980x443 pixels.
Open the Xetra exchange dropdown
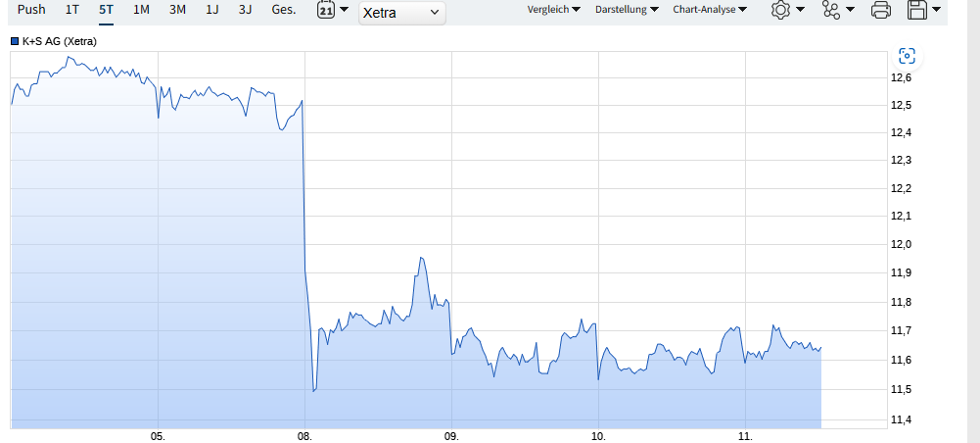point(401,13)
